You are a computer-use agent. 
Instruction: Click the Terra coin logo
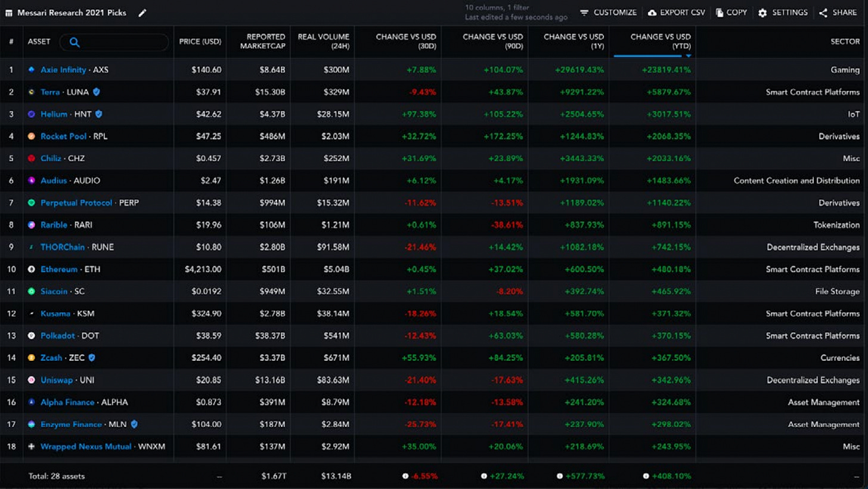[x=32, y=92]
